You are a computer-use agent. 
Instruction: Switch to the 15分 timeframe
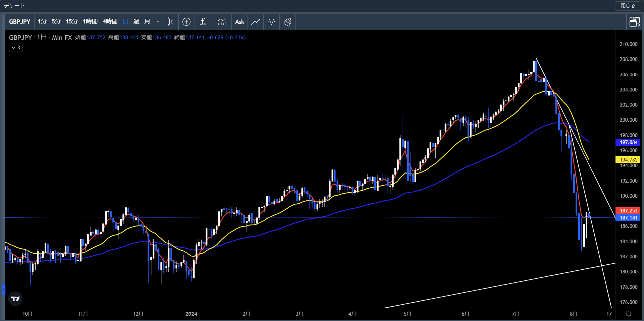[72, 22]
